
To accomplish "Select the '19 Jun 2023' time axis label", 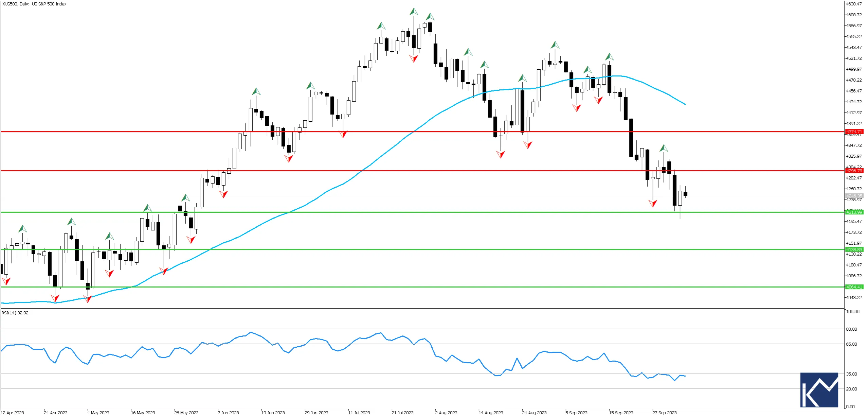I will (273, 413).
